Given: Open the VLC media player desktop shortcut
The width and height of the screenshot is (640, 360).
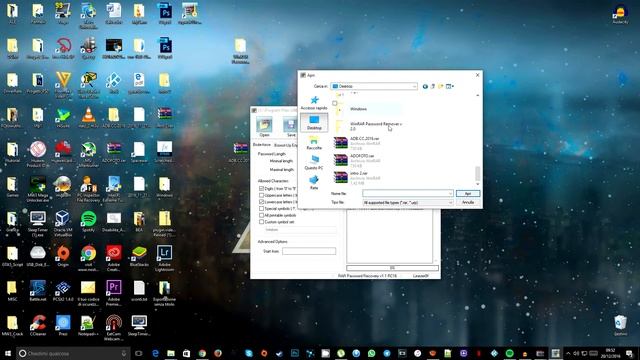Looking at the screenshot, I should coord(88,118).
